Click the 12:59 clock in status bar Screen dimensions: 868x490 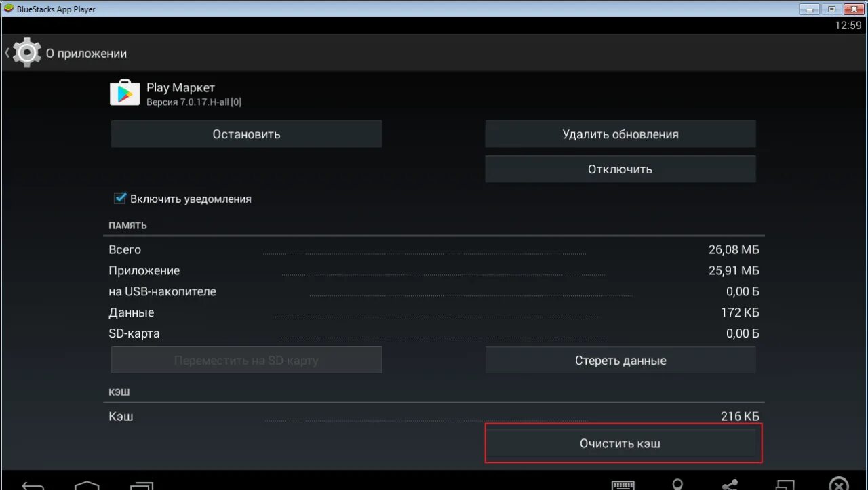[848, 25]
